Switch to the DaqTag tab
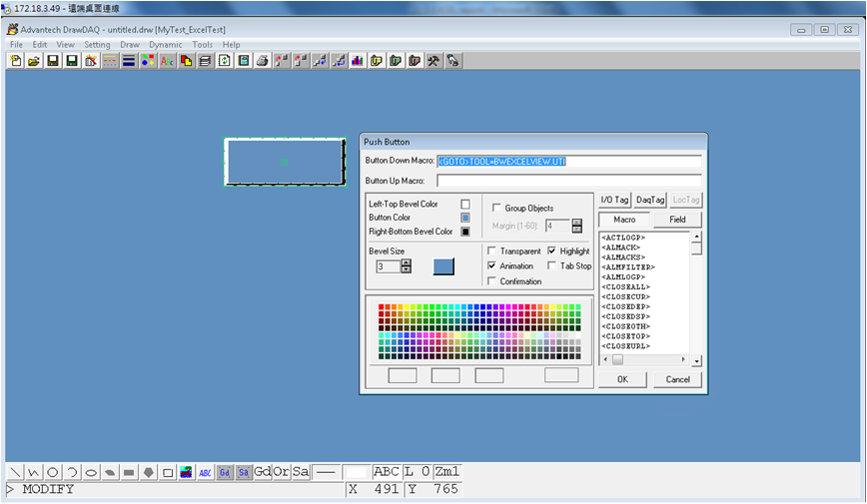 coord(650,200)
